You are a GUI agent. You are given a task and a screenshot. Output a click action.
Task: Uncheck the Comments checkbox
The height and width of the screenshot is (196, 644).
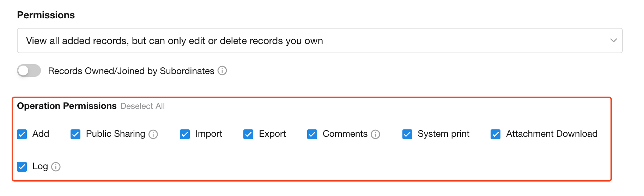coord(312,134)
